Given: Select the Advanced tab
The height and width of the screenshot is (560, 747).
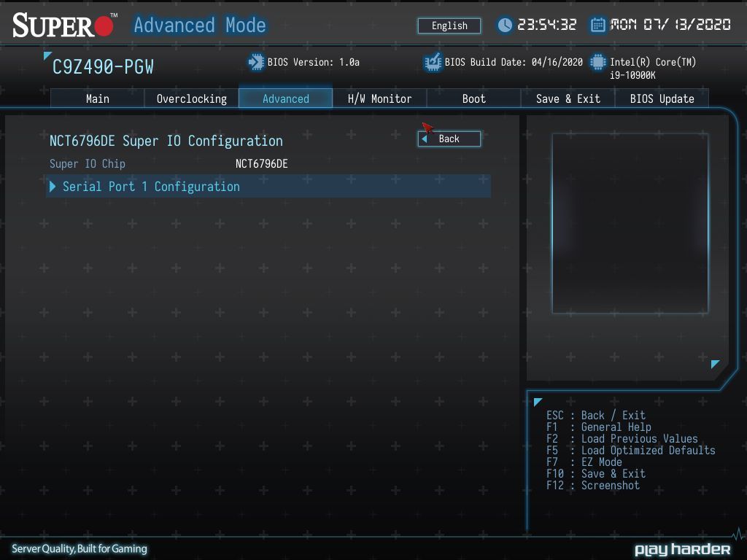Looking at the screenshot, I should coord(286,98).
